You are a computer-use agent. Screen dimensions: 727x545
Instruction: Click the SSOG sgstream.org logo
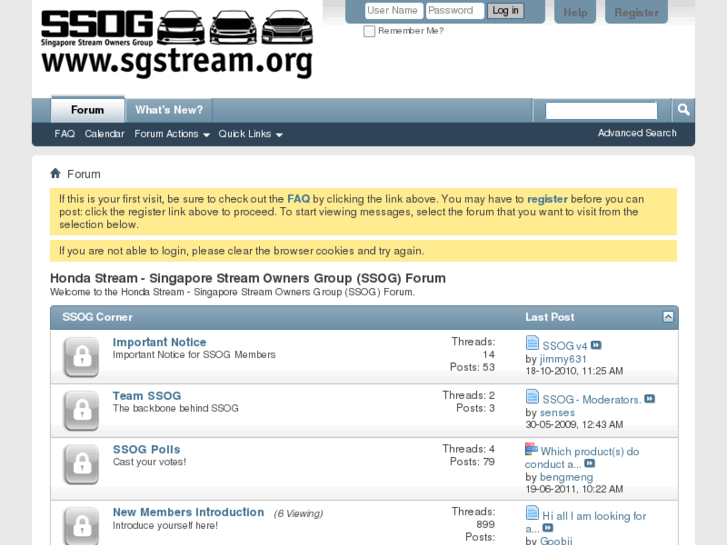click(177, 44)
